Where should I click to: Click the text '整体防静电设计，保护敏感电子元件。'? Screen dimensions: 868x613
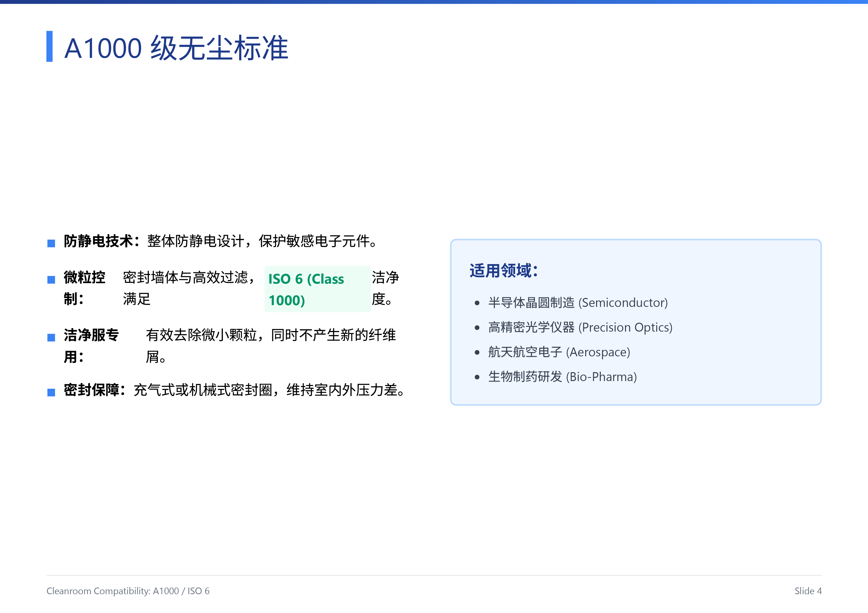pyautogui.click(x=262, y=241)
